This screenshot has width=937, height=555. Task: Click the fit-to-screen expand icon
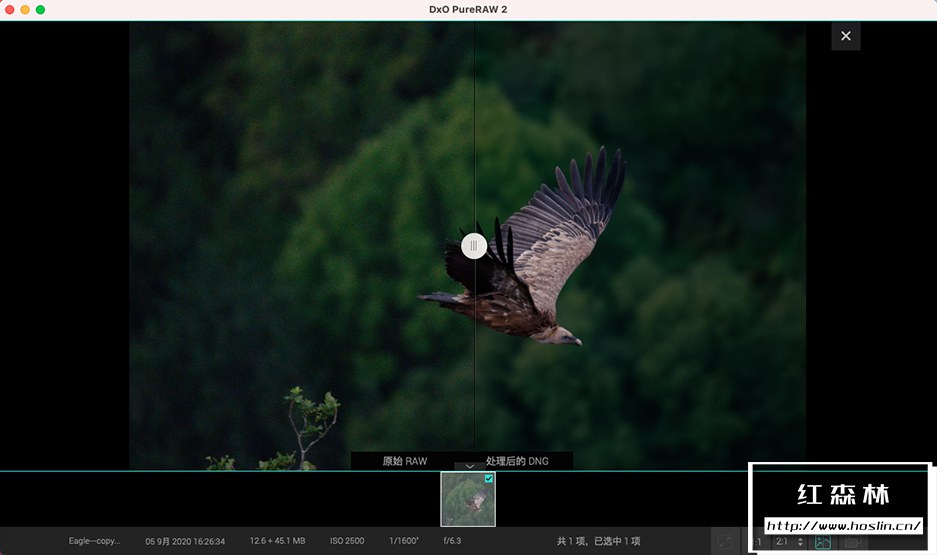[x=725, y=542]
